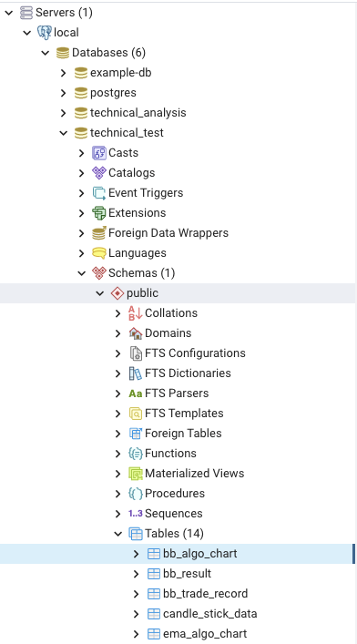The width and height of the screenshot is (357, 644).
Task: Click the Event Triggers icon
Action: click(99, 193)
